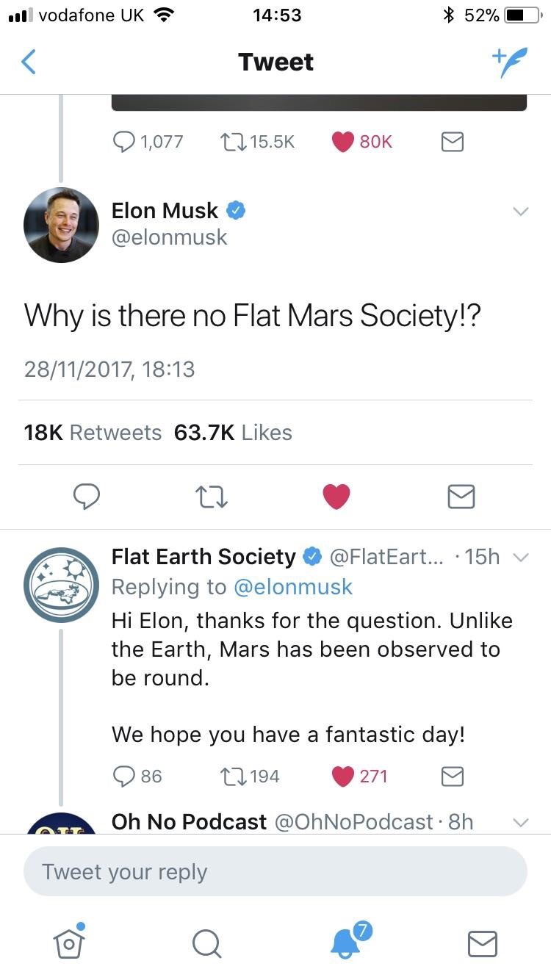Open Flat Earth Society profile picture

[61, 586]
